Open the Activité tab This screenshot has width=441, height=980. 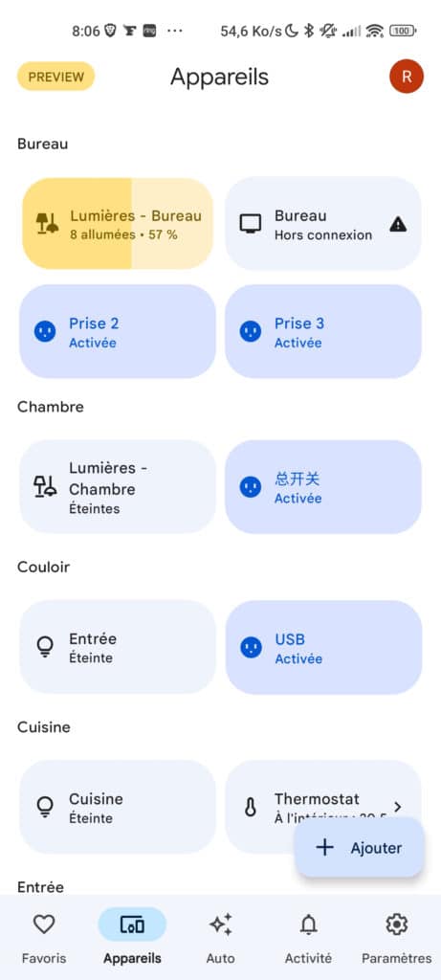click(x=309, y=937)
